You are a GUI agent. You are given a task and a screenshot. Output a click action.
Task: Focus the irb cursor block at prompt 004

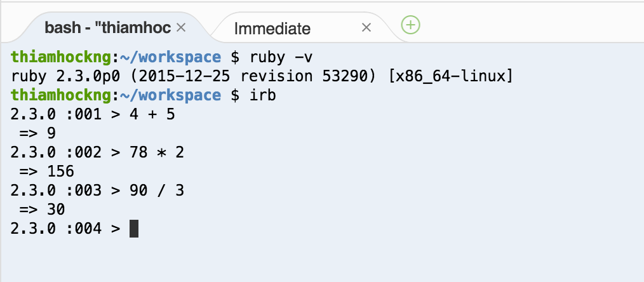tap(133, 228)
